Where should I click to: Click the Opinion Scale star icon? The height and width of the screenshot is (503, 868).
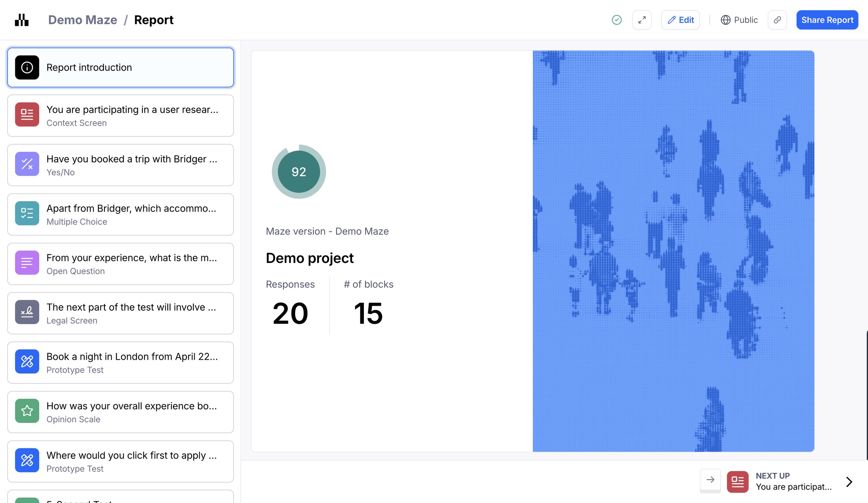(x=27, y=411)
